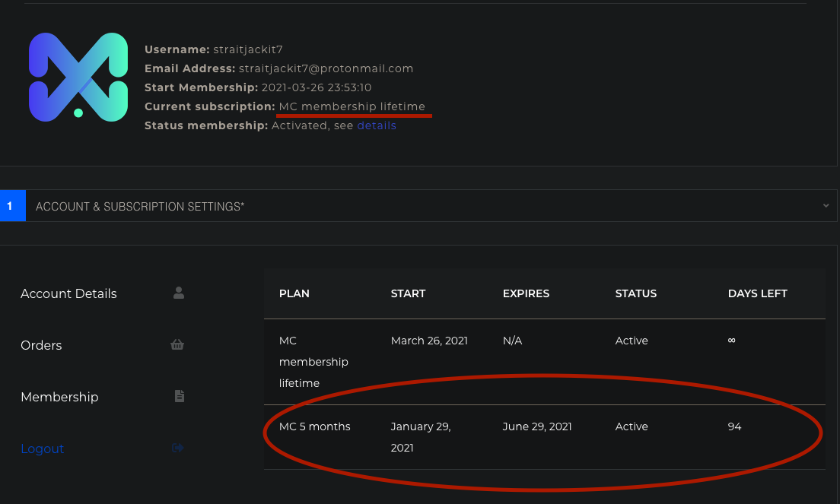Click the Logout link
Viewport: 840px width, 504px height.
43,449
